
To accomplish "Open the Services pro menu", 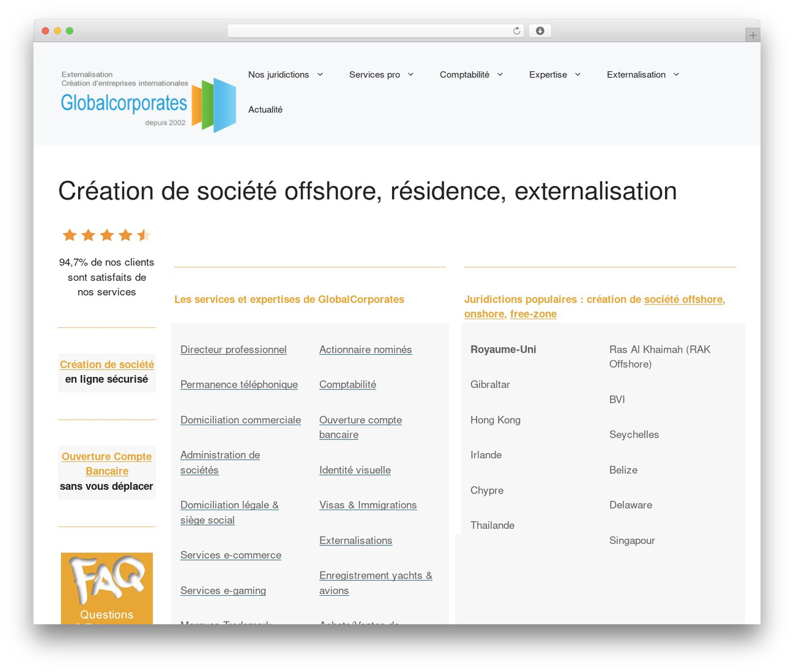I will coord(375,74).
